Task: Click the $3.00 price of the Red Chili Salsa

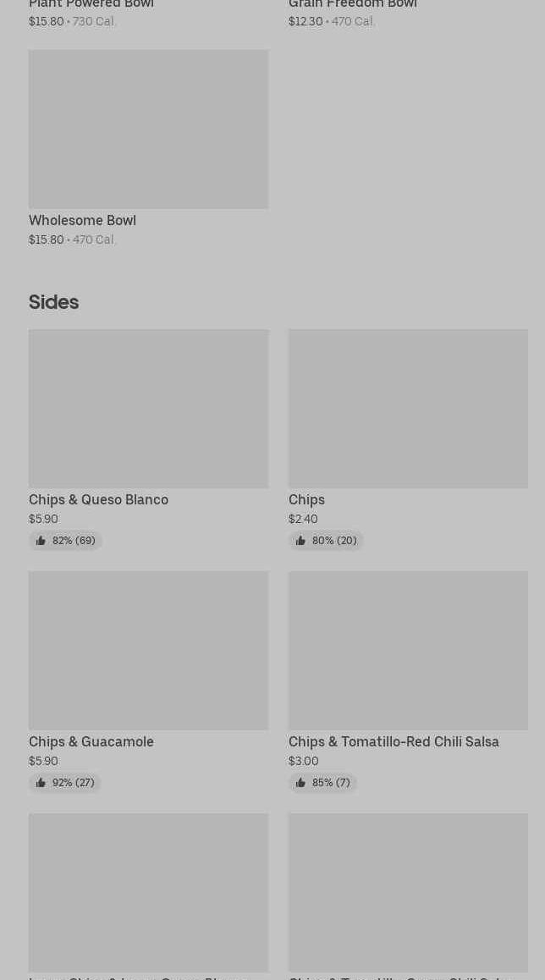Action: tap(303, 761)
